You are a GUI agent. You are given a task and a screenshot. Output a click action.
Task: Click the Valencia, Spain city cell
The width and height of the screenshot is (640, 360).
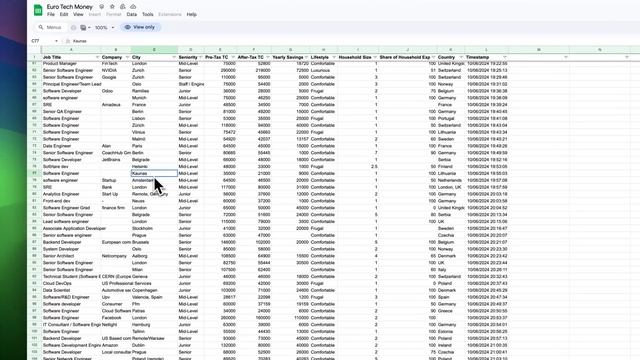pyautogui.click(x=154, y=297)
